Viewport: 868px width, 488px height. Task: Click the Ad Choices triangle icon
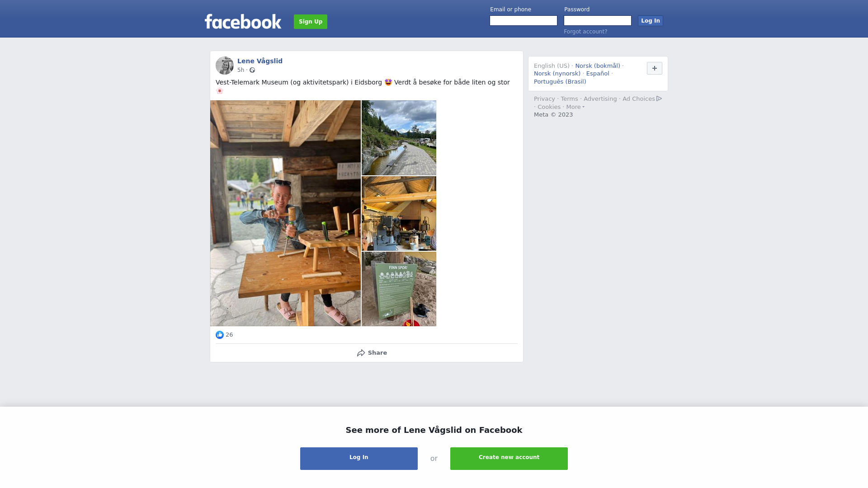(659, 99)
